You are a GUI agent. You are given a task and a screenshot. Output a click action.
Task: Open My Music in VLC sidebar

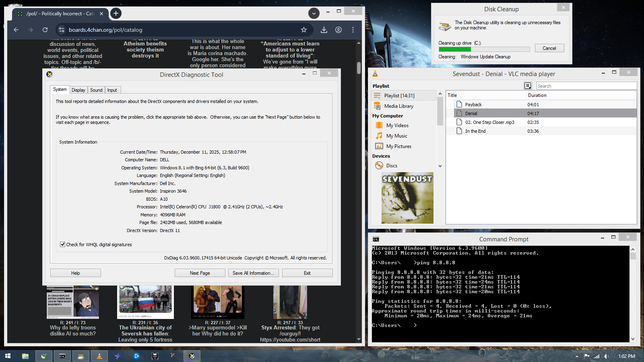click(x=396, y=136)
